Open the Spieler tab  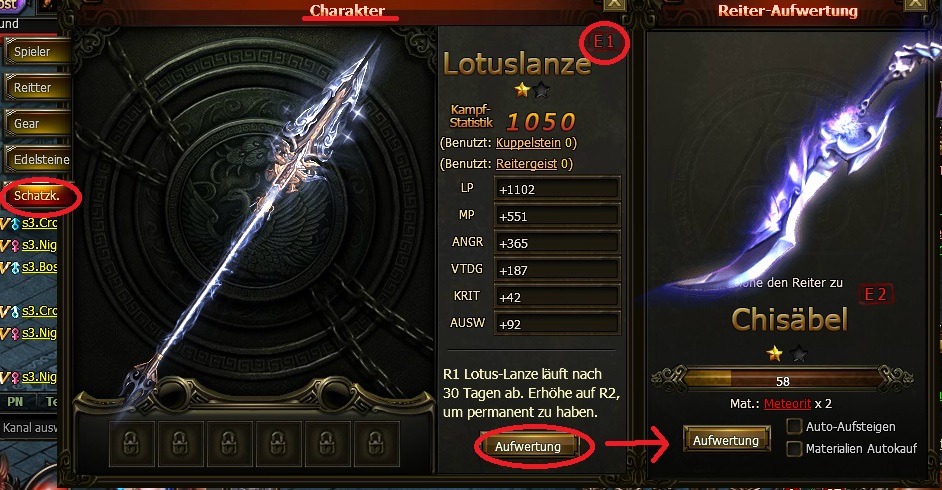pos(37,52)
